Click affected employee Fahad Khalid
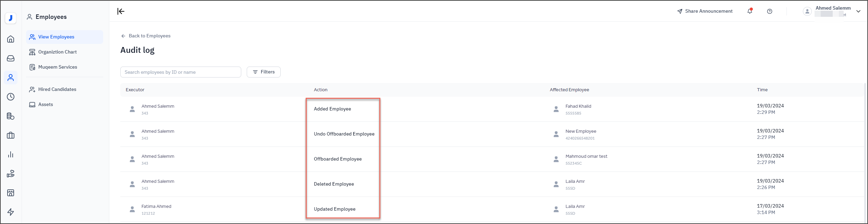The width and height of the screenshot is (868, 224). pos(578,106)
